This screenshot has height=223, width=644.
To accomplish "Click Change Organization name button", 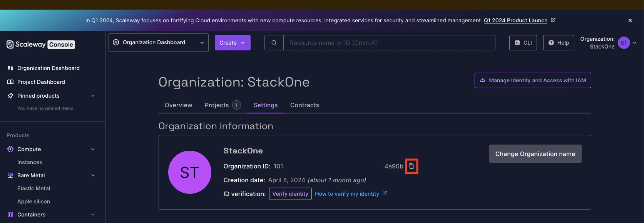I will coord(535,154).
